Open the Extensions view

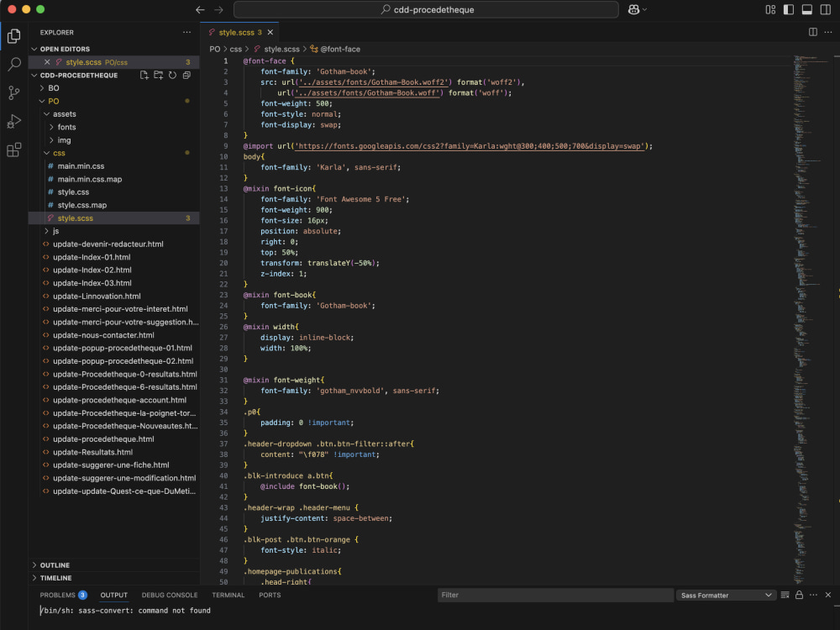pos(14,150)
